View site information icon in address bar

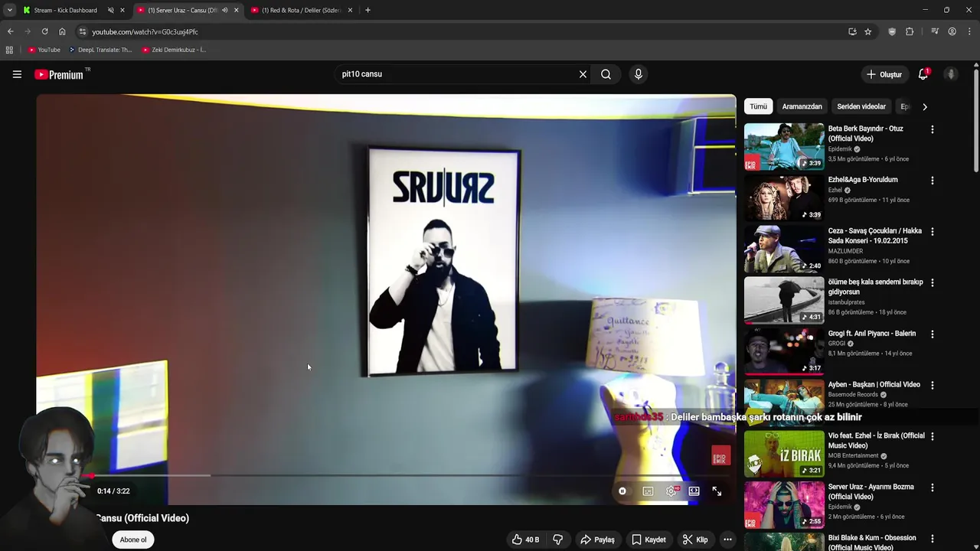(x=83, y=31)
